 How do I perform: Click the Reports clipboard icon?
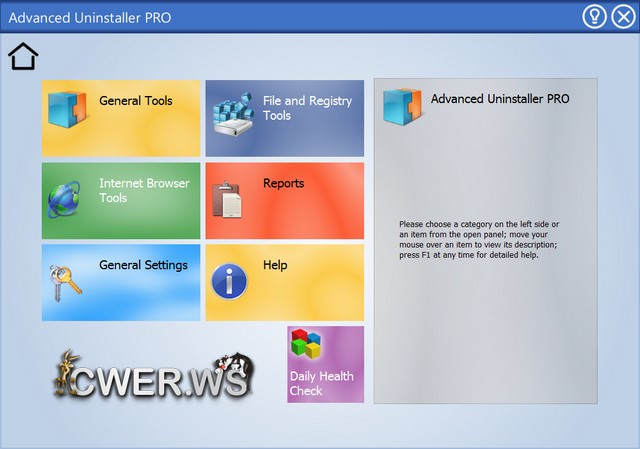pos(226,200)
